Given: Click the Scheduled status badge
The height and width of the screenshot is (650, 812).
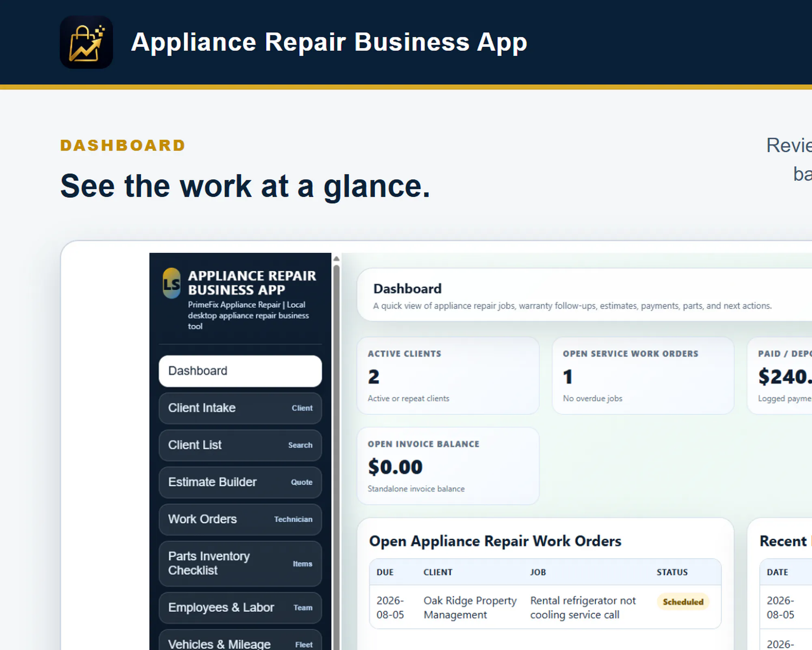Looking at the screenshot, I should click(x=683, y=602).
